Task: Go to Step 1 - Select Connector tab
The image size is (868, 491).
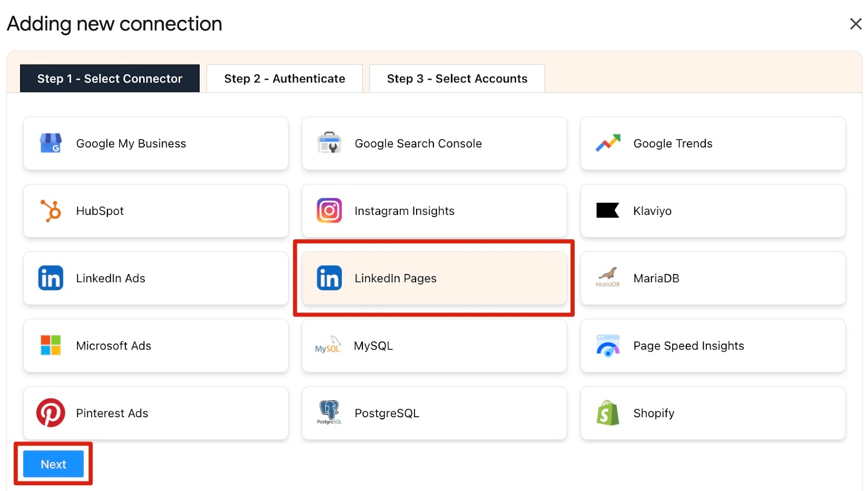Action: pyautogui.click(x=110, y=79)
